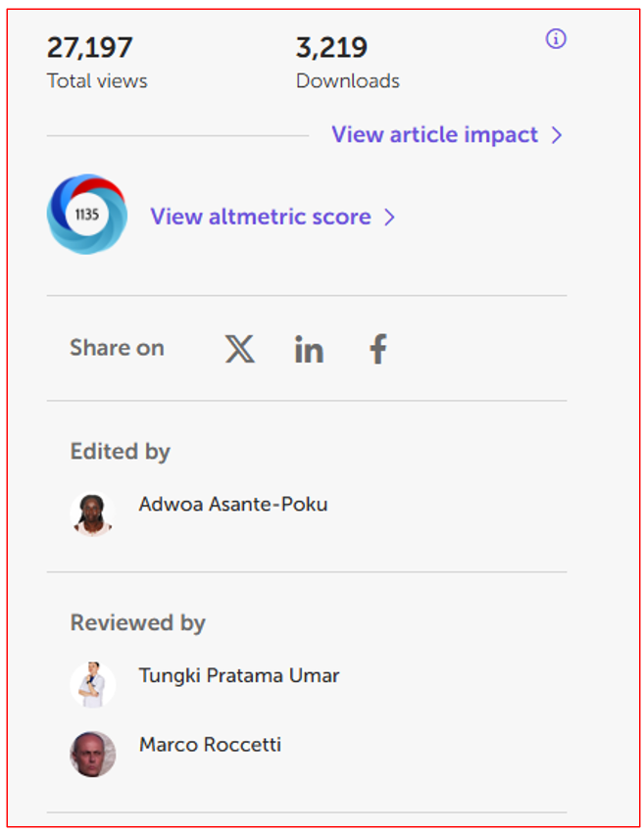Click the Share on label
The image size is (644, 834).
117,348
